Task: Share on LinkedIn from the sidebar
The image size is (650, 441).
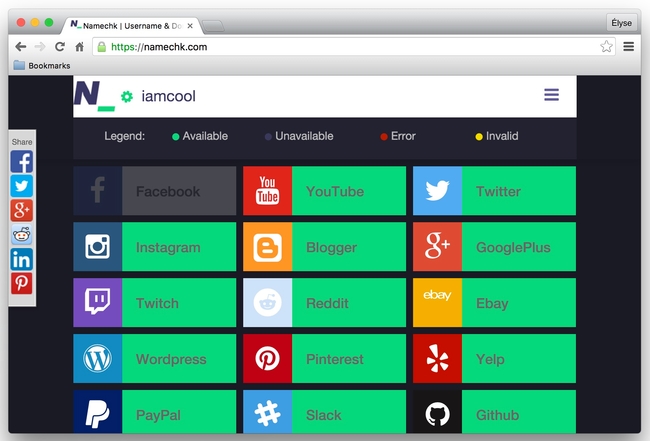Action: 22,259
